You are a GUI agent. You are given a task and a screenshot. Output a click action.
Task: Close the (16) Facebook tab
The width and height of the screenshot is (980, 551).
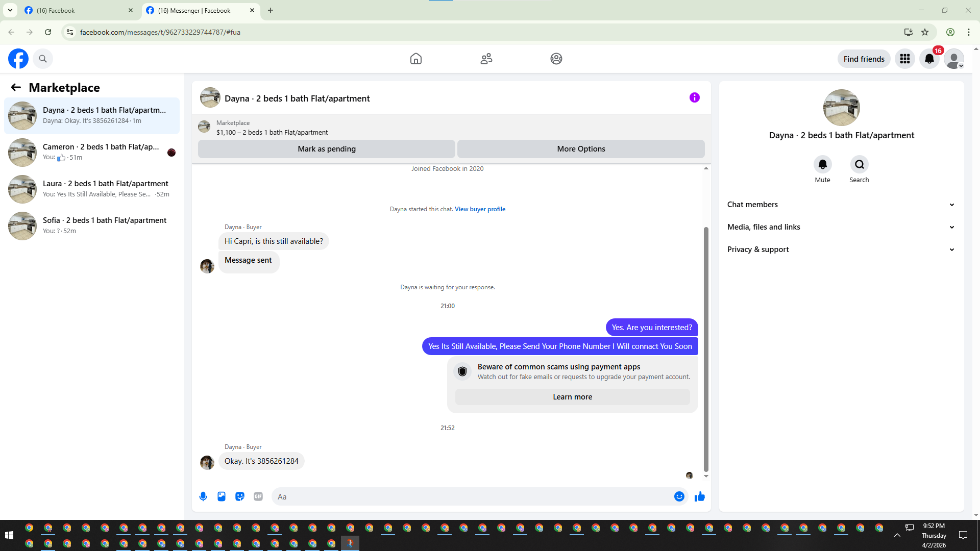131,10
